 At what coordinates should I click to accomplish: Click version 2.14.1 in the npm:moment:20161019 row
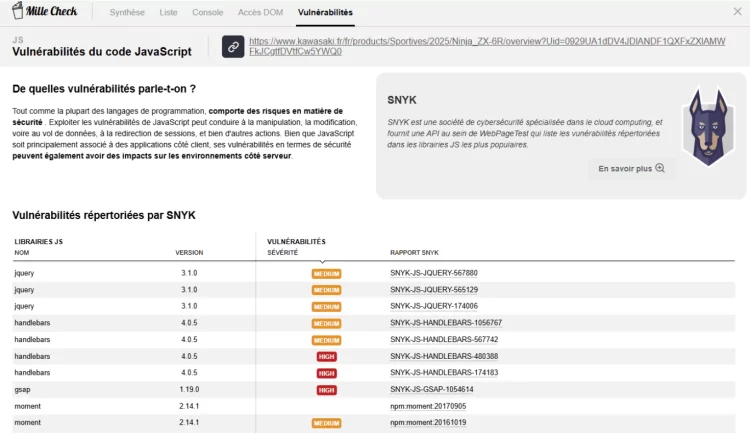[189, 423]
